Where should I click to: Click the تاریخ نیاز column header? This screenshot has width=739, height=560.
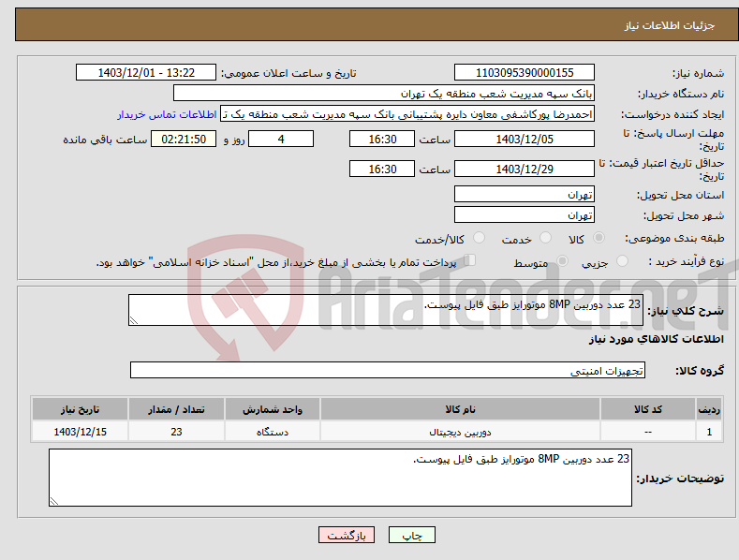coord(80,409)
